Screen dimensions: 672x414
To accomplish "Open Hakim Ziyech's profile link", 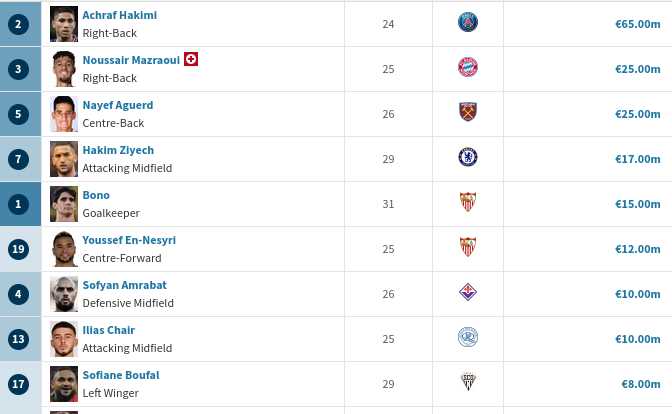I will tap(118, 150).
